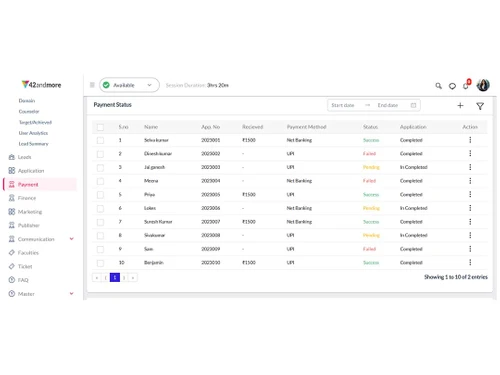This screenshot has width=500, height=375.
Task: Open actions menu for Jai ganesh row
Action: coord(470,167)
